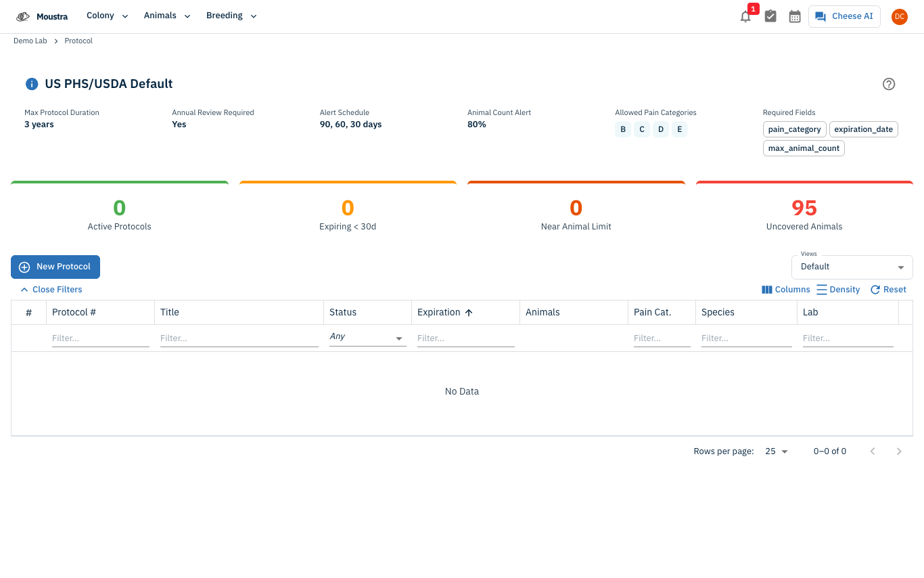Open the Rows per page dropdown
This screenshot has width=924, height=578.
777,451
